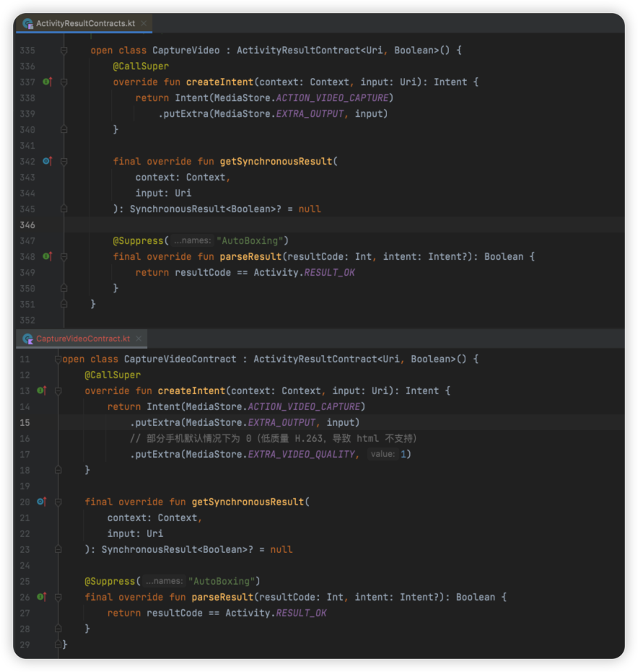Open override gutter marker at line 26
This screenshot has width=638, height=672.
(41, 598)
